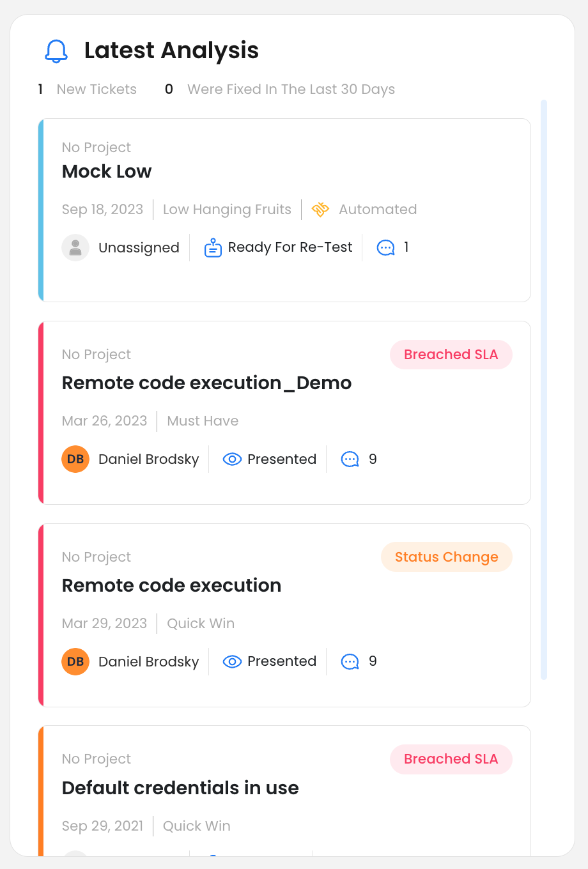Open comments bubble on Remote code execution card
Screen dimensions: 588x869
pos(350,662)
